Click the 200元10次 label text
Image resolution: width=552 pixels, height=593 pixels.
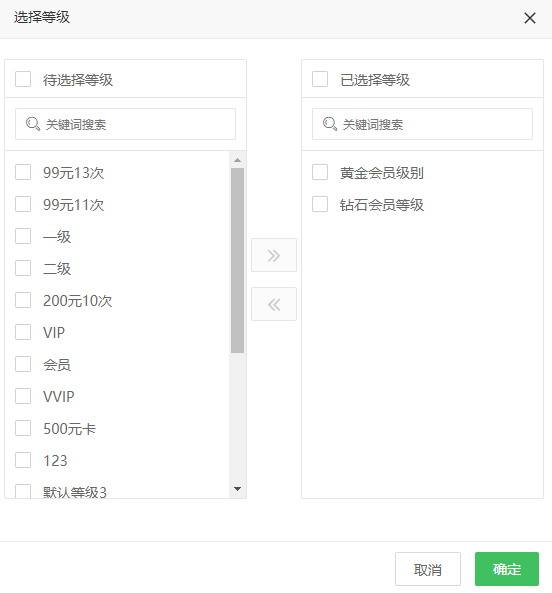pos(78,301)
